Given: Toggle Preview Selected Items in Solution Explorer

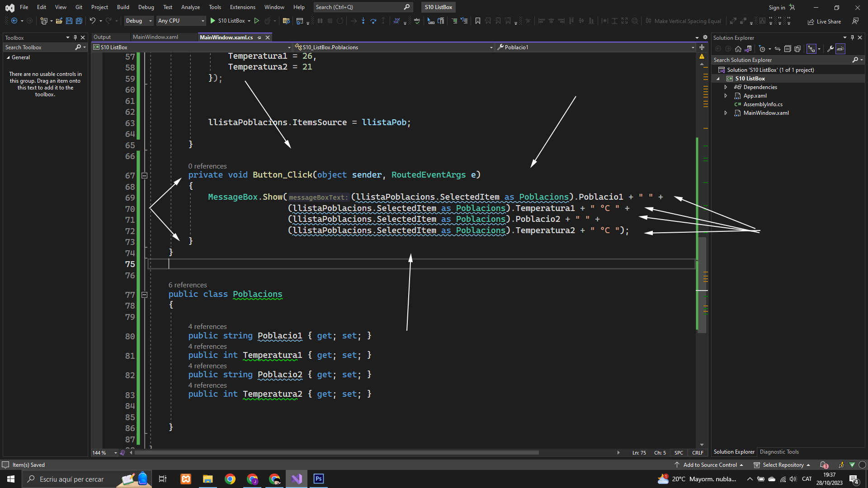Looking at the screenshot, I should 840,49.
